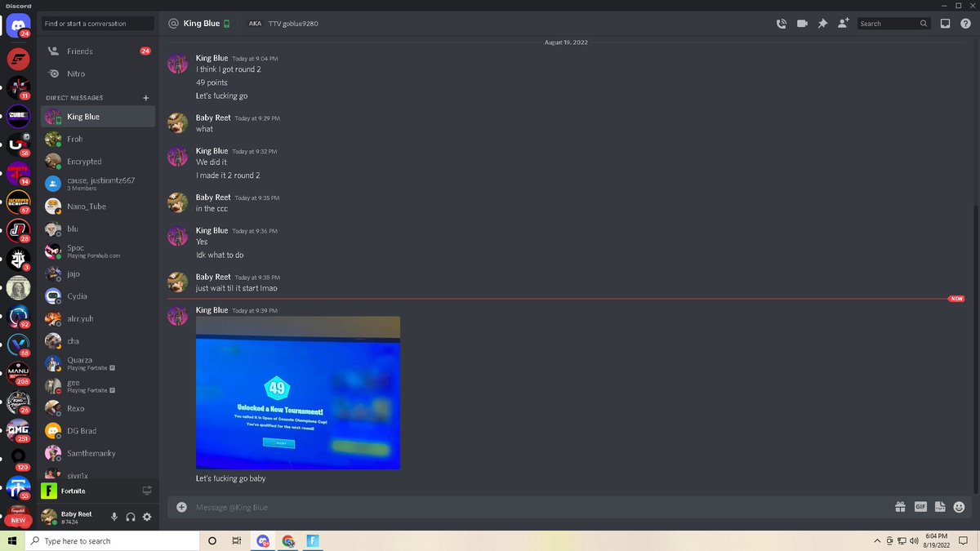The image size is (980, 551).
Task: Click Baby Reet username at 9:29 PM message
Action: tap(213, 118)
